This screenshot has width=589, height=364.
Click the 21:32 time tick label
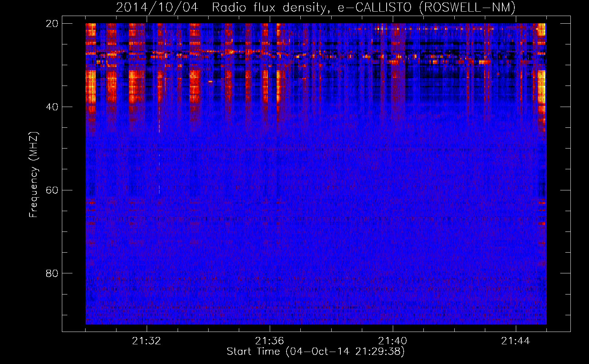(147, 341)
